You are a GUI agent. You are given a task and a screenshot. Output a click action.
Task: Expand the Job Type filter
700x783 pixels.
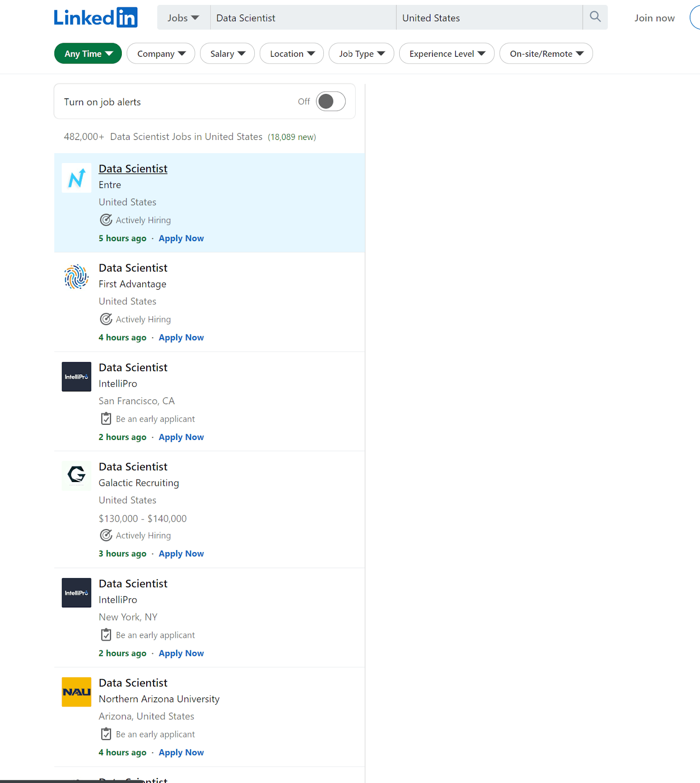(x=361, y=53)
